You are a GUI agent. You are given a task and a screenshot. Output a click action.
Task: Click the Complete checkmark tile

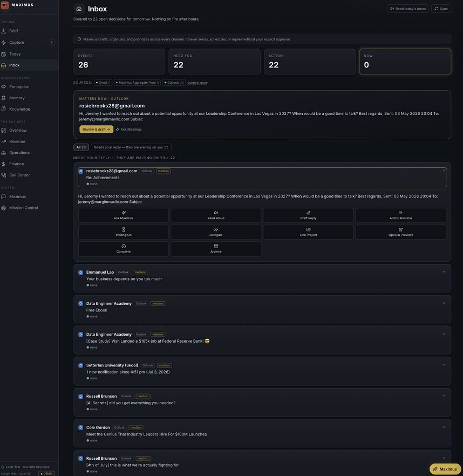(124, 249)
